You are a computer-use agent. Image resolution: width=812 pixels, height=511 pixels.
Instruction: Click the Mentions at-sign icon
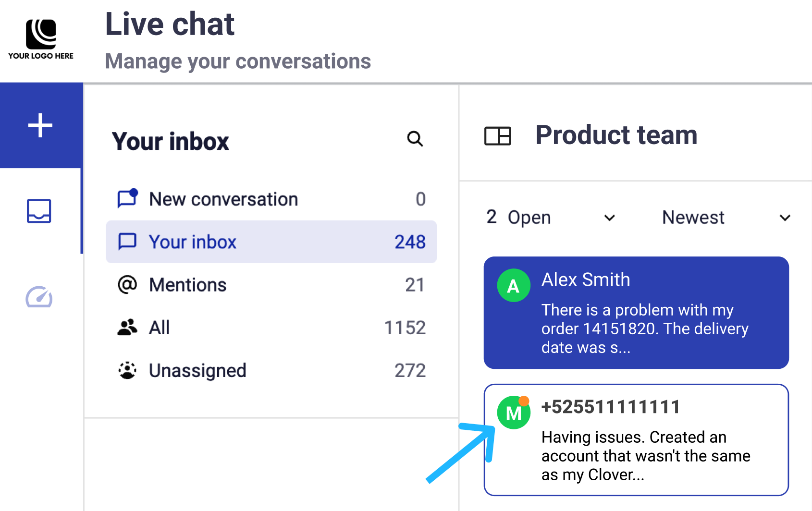pyautogui.click(x=127, y=284)
